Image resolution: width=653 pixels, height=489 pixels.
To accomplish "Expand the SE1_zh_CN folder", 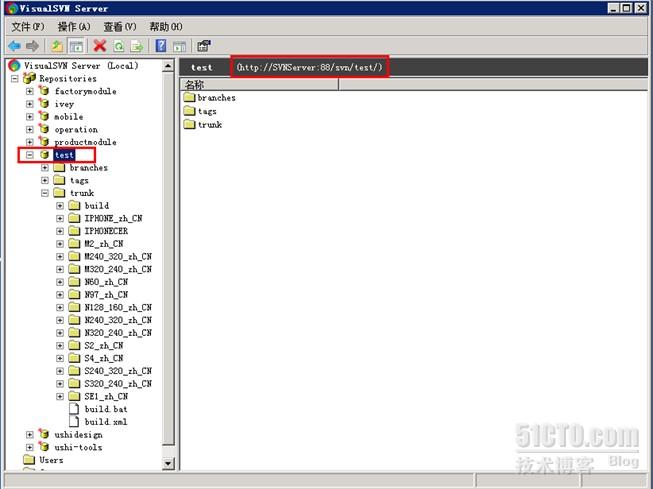I will [x=60, y=396].
